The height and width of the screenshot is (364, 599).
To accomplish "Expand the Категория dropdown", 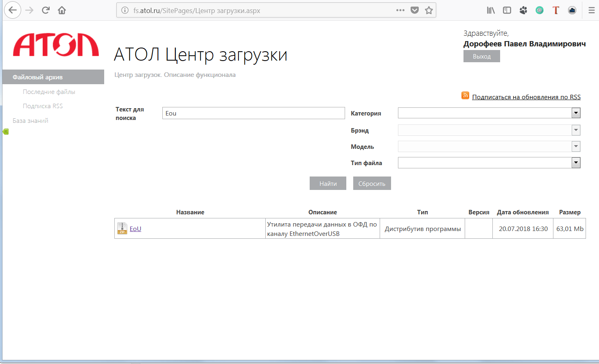I will pos(576,113).
